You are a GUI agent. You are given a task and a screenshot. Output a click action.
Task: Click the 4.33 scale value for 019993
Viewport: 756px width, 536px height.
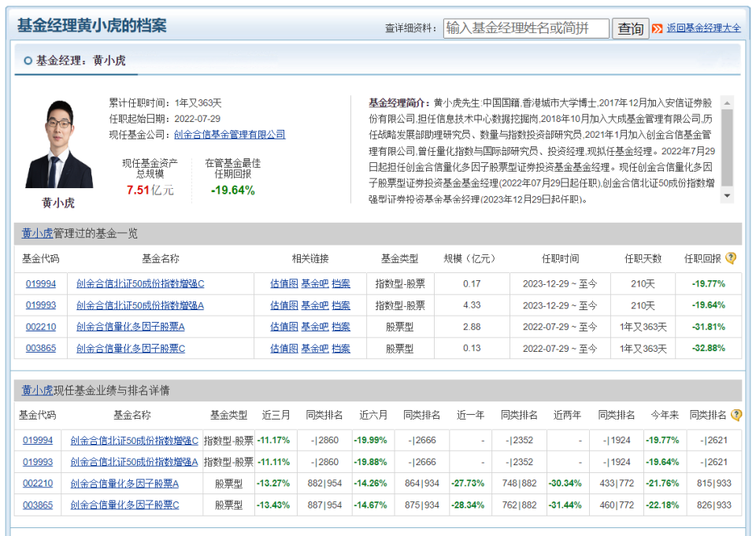click(x=472, y=305)
